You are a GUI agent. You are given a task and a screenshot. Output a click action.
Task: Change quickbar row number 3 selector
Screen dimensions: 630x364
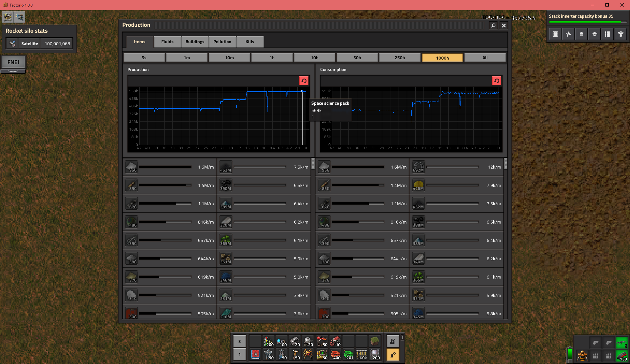pos(239,341)
